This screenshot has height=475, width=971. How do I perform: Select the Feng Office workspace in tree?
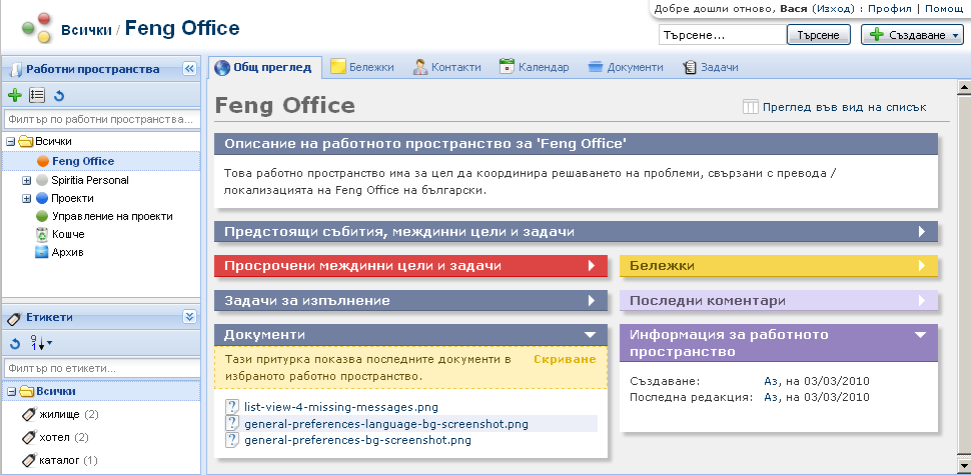82,161
